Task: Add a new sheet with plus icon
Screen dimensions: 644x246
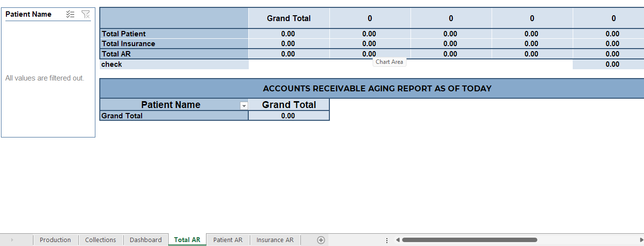Action: coord(321,240)
